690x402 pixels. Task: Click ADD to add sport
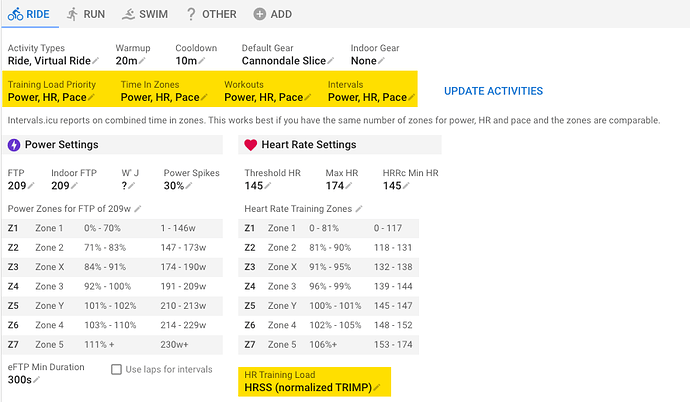coord(272,14)
